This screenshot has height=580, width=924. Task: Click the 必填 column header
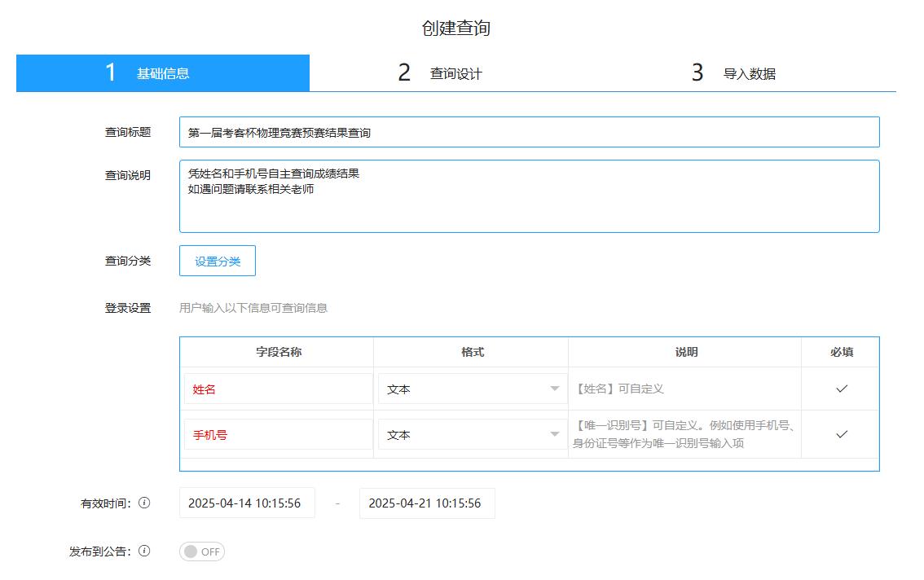coord(842,352)
